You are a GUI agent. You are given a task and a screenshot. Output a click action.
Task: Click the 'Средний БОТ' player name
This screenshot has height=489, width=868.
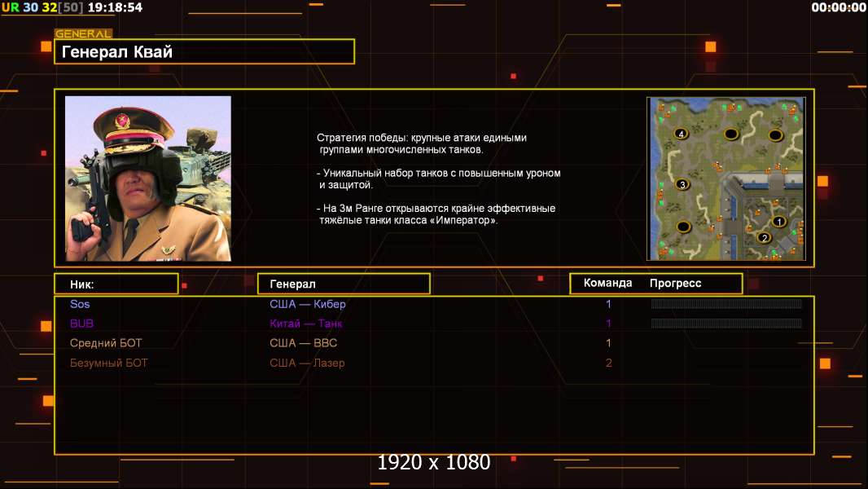coord(106,343)
